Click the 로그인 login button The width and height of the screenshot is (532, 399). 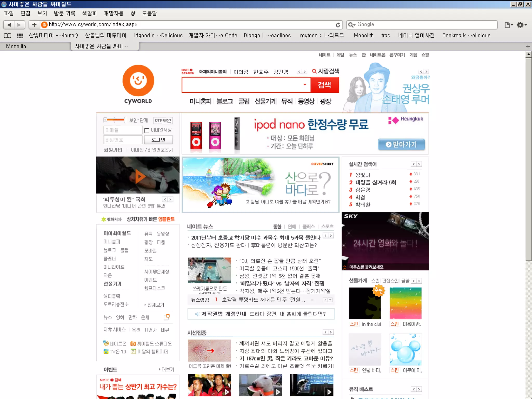158,140
